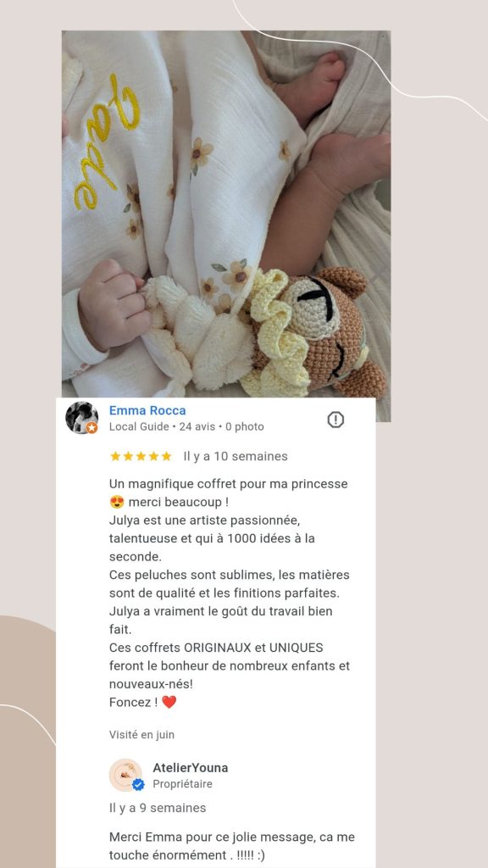Click the red heart emoji after Foncez
The width and height of the screenshot is (488, 868).
pyautogui.click(x=169, y=702)
